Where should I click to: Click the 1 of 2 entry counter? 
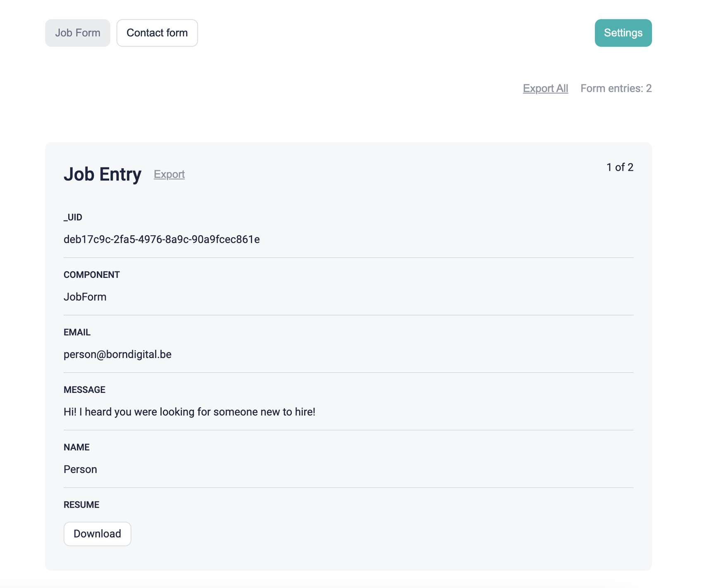(x=620, y=167)
